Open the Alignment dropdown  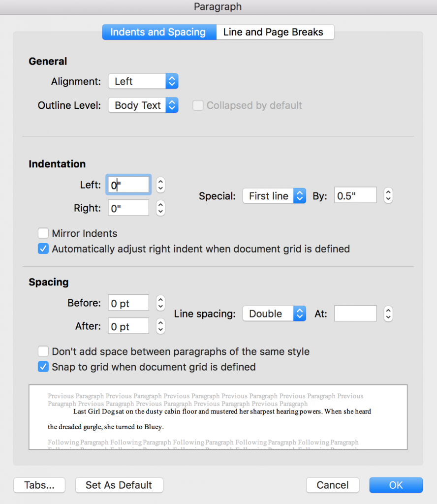point(143,81)
